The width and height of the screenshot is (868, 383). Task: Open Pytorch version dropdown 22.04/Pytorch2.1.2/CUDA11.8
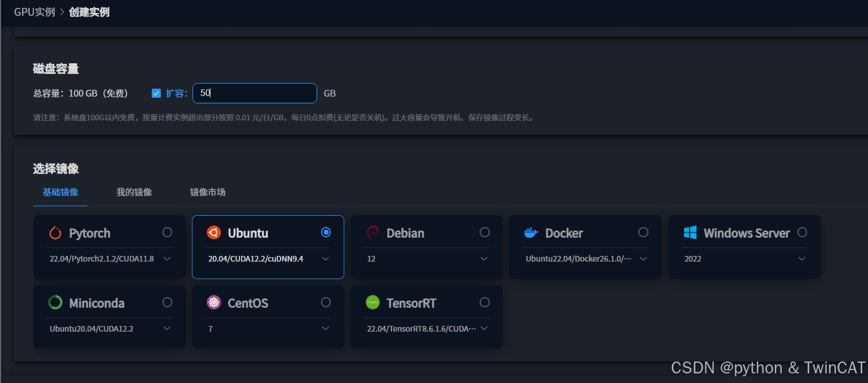click(x=109, y=259)
